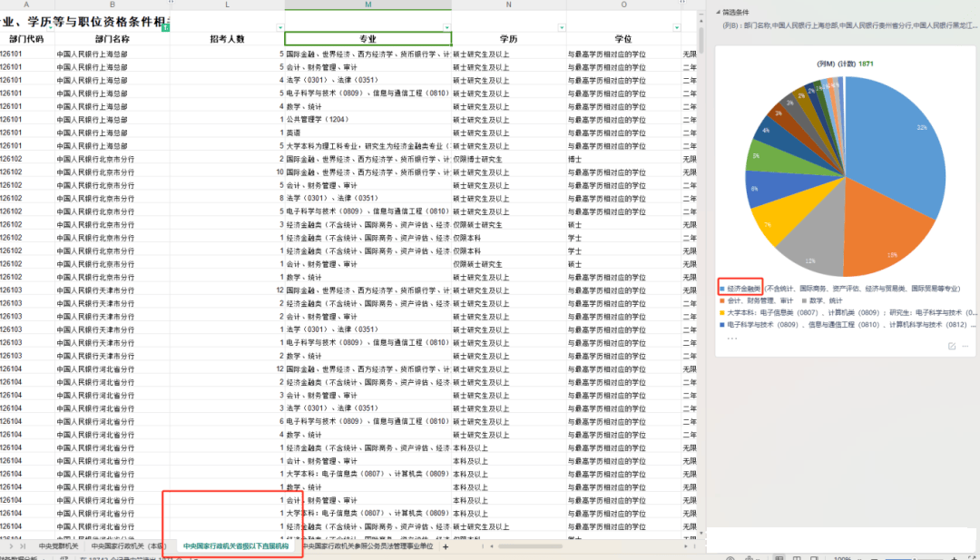The height and width of the screenshot is (560, 980).
Task: Click the 数学、统计 legend label
Action: click(x=826, y=300)
